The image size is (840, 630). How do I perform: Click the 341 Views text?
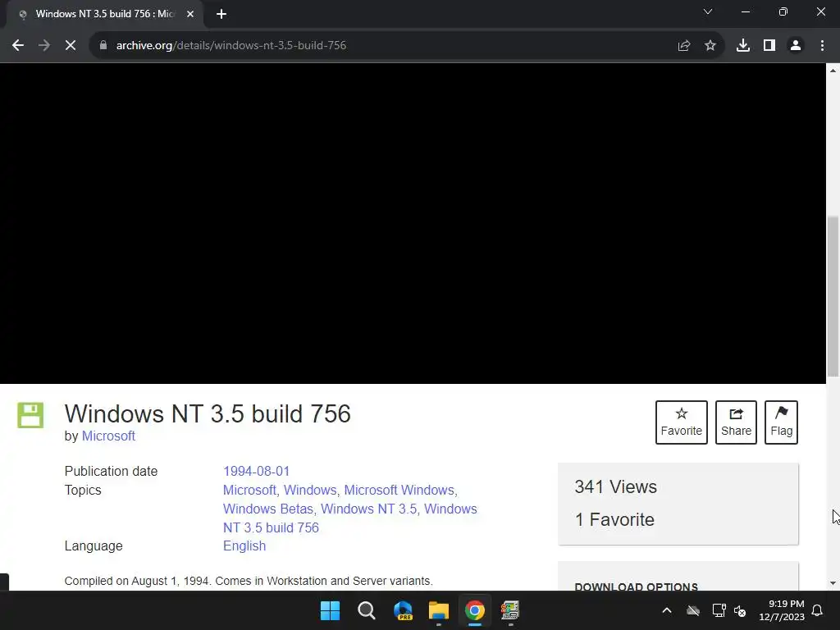[x=615, y=487]
